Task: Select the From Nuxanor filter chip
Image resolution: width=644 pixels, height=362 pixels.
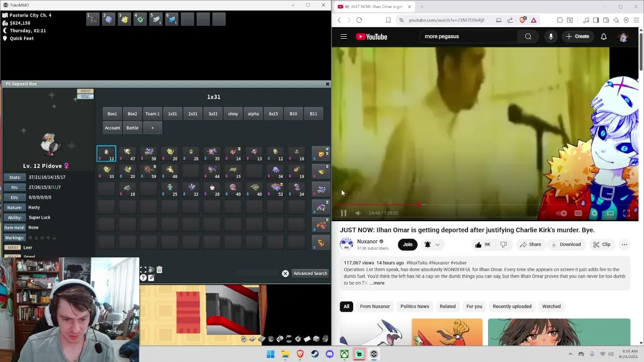Action: [375, 306]
